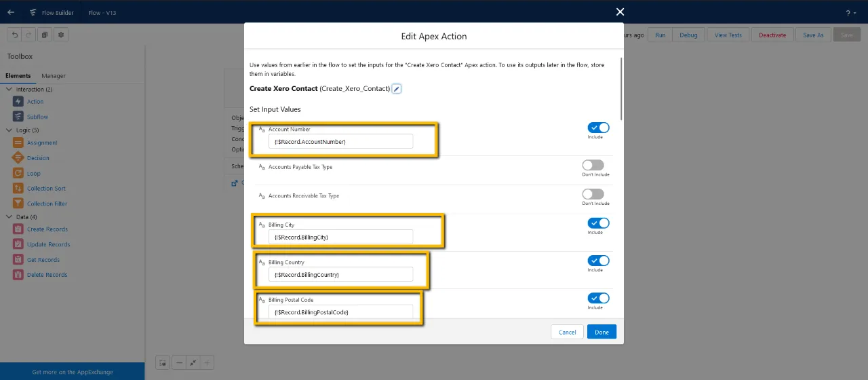Click the Collection Sort link text

[46, 188]
